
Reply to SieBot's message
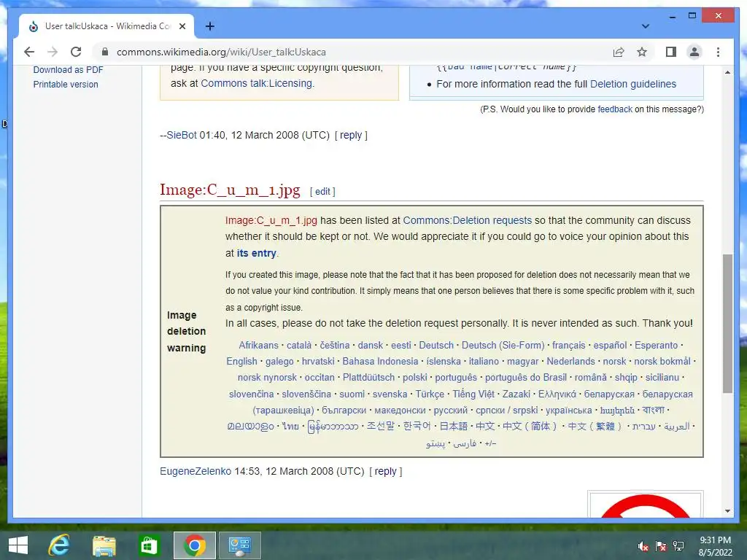tap(351, 135)
